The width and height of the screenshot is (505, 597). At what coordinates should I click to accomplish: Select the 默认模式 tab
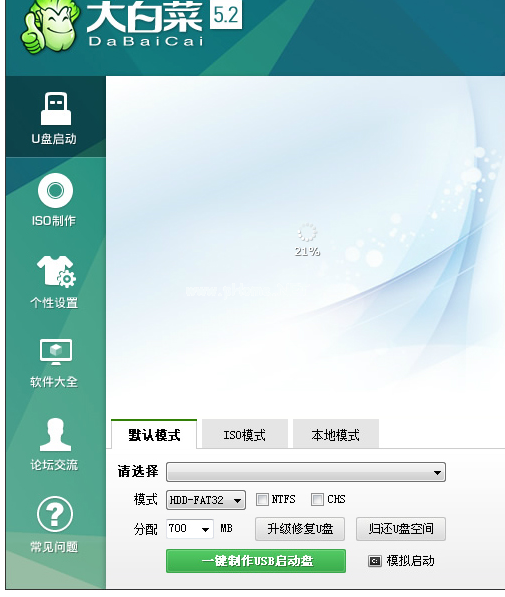pos(154,434)
